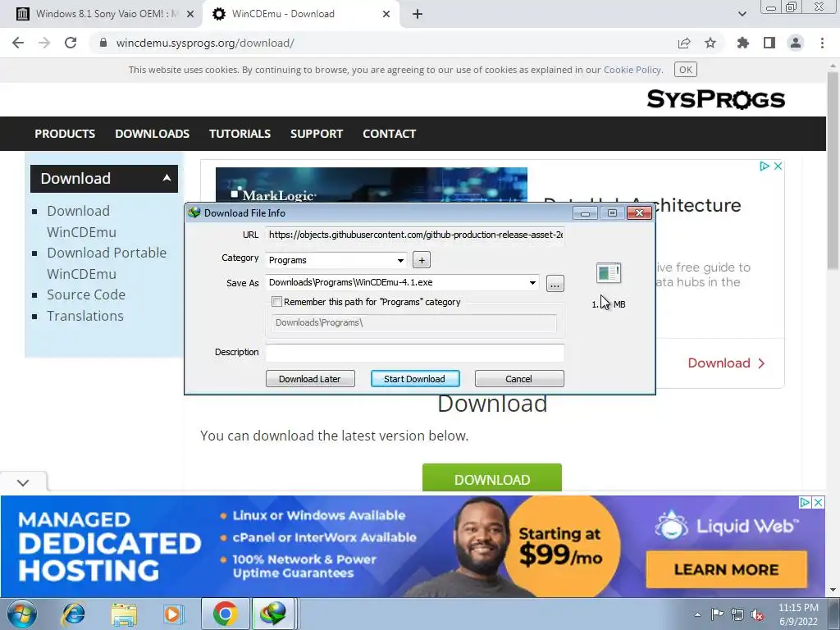Reload the page with refresh icon

(71, 43)
